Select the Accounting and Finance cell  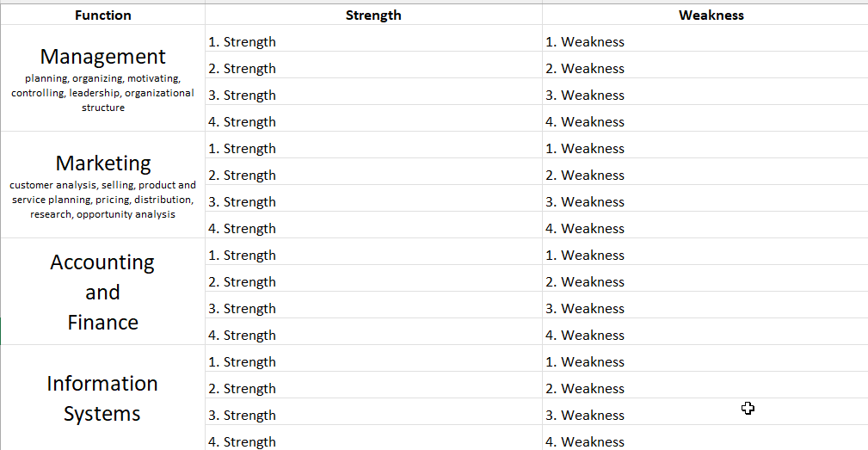pyautogui.click(x=103, y=292)
